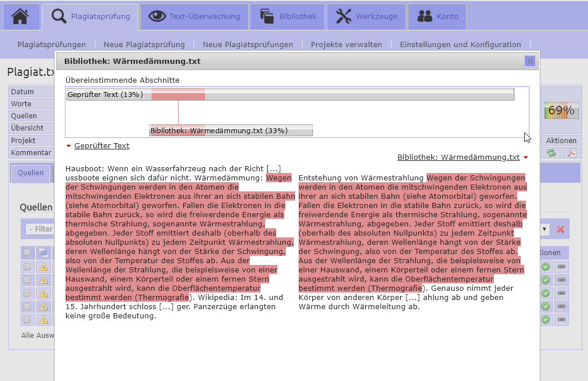This screenshot has width=588, height=381.
Task: Export the report with the PDF icon
Action: pyautogui.click(x=572, y=153)
